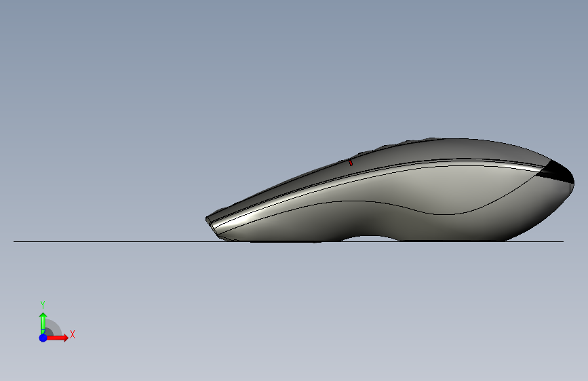Click the red X axis arrow of the triad
588x381 pixels.
(x=57, y=338)
